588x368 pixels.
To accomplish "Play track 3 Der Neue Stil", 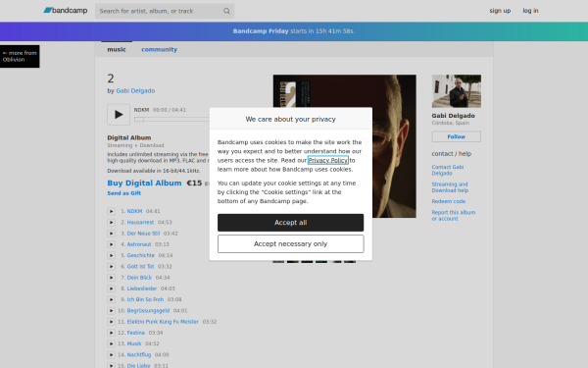I will [111, 234].
